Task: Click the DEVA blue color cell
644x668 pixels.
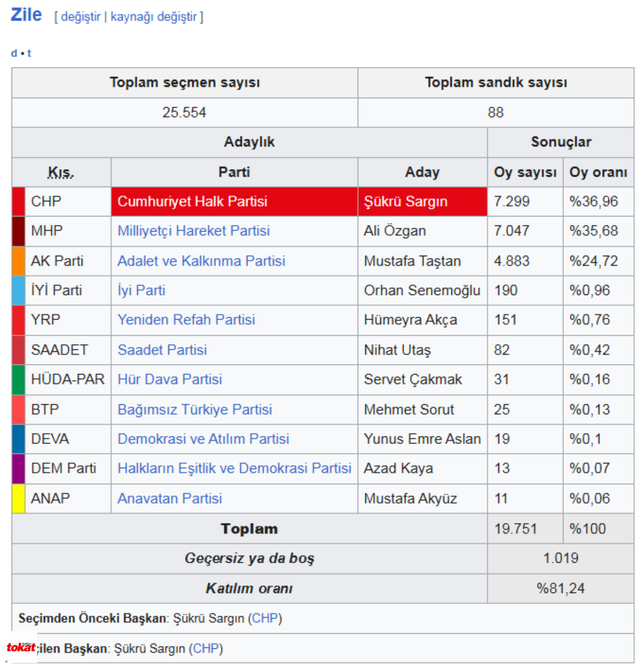Action: coord(19,439)
